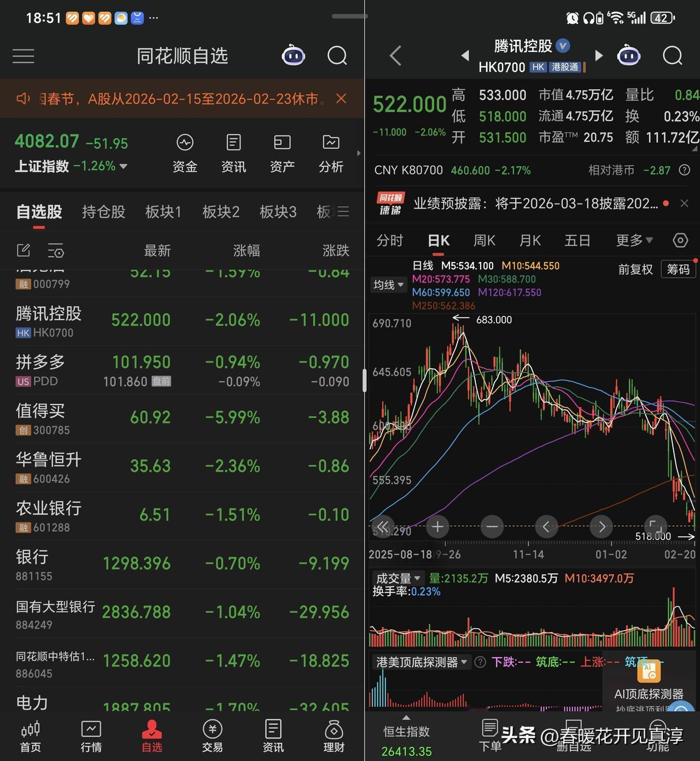The width and height of the screenshot is (700, 761).
Task: Open the 华鲁恒升 600426 row
Action: (x=182, y=468)
